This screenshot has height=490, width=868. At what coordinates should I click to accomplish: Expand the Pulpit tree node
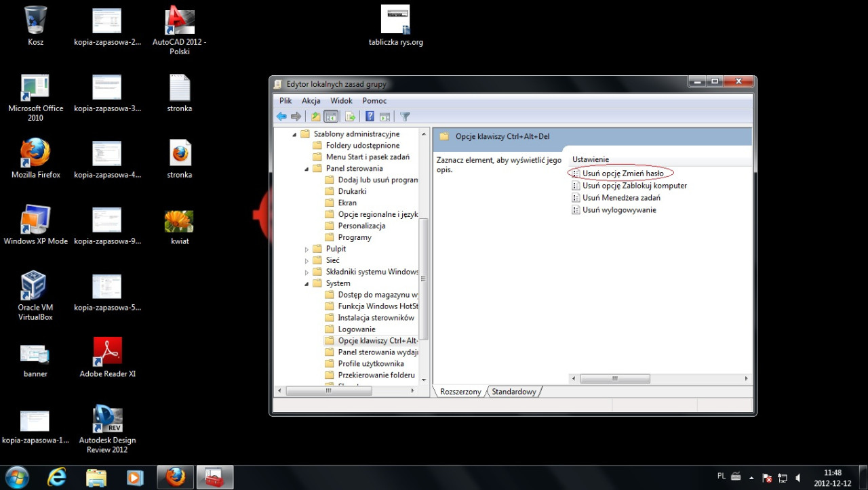click(x=307, y=249)
